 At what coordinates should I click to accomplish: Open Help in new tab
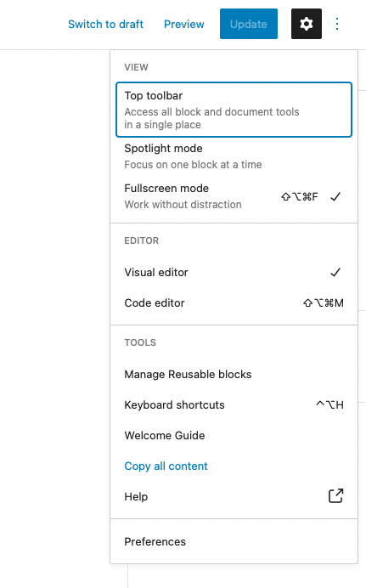[234, 496]
